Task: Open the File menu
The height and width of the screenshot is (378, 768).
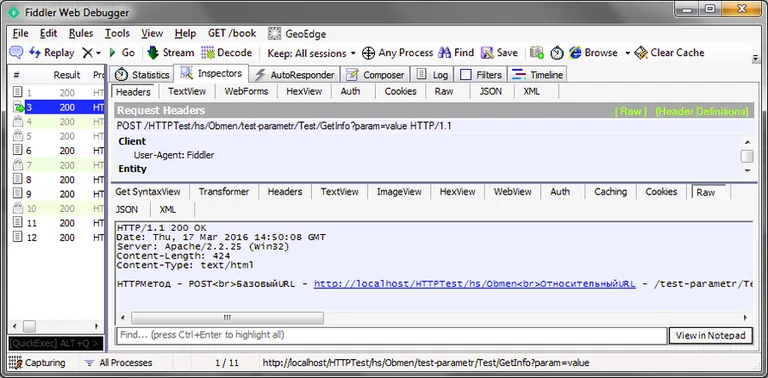Action: tap(21, 33)
